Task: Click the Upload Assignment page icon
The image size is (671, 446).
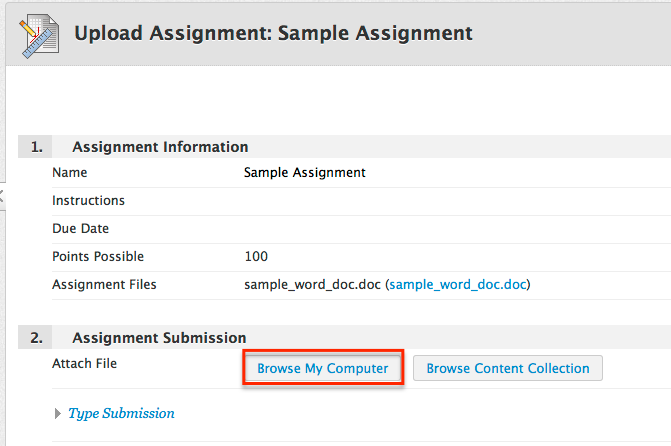Action: click(38, 36)
